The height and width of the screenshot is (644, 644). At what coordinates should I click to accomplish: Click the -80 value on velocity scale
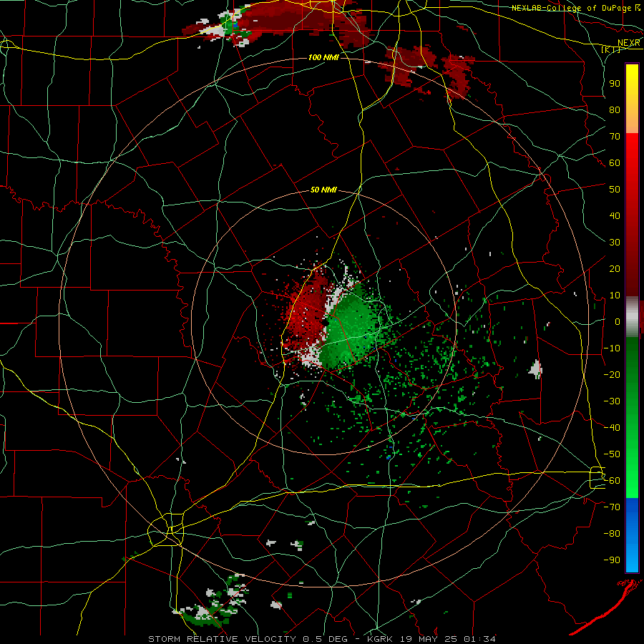(x=612, y=534)
